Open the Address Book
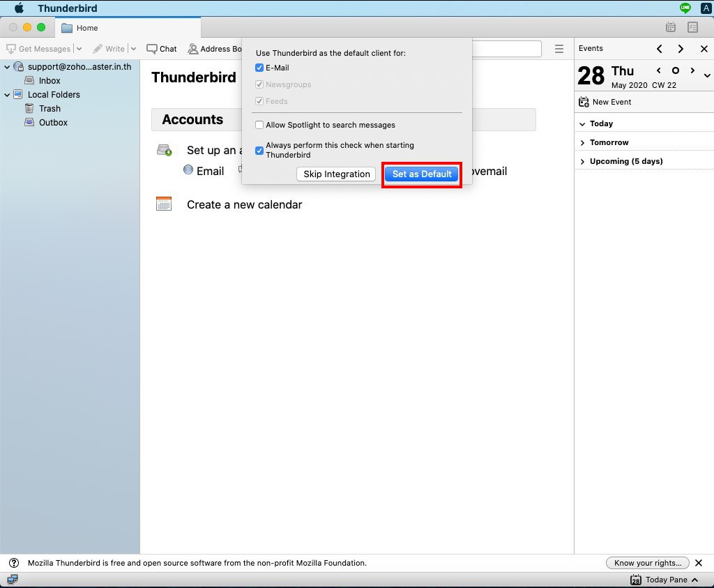The height and width of the screenshot is (588, 714). coord(215,49)
